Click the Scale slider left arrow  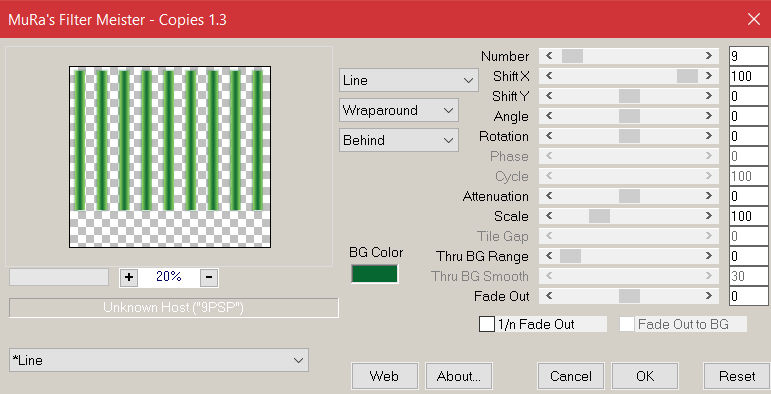[x=549, y=216]
